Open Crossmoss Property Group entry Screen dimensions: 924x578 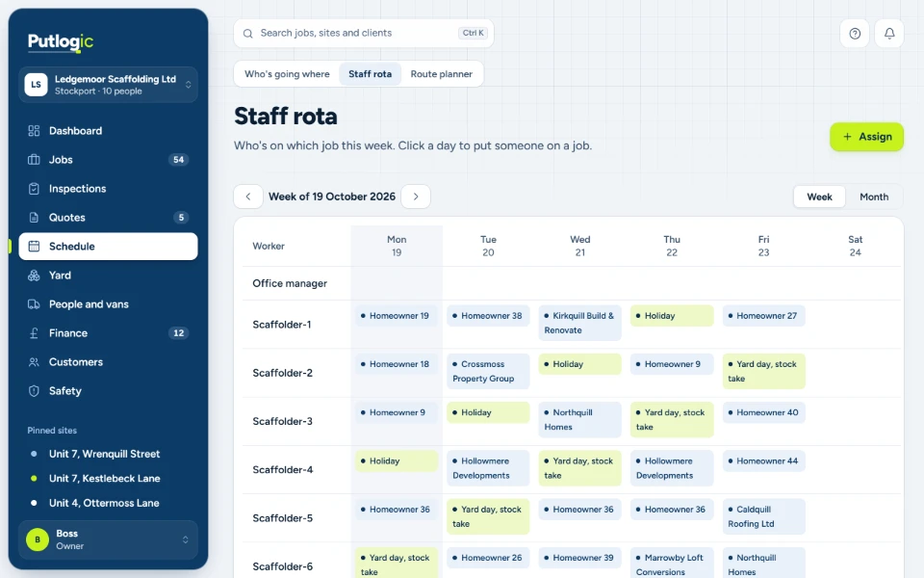[488, 371]
